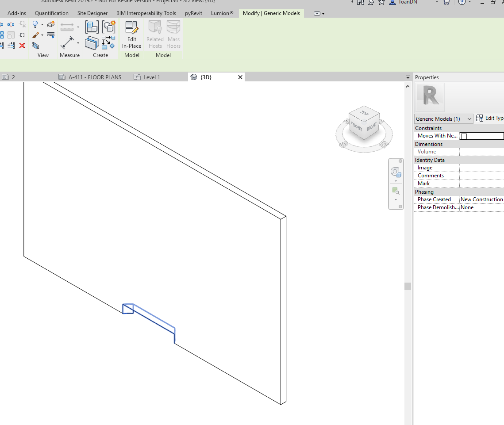Open the Paint tool in the View panel

click(x=35, y=35)
